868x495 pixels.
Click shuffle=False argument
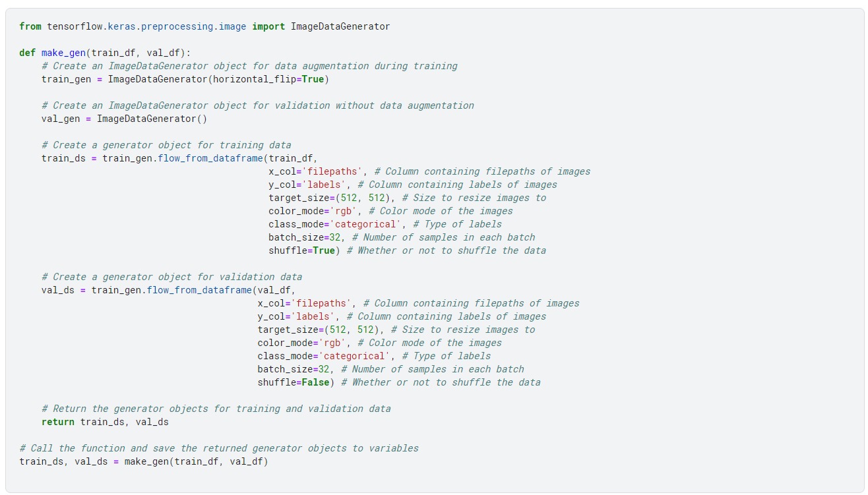tap(294, 382)
